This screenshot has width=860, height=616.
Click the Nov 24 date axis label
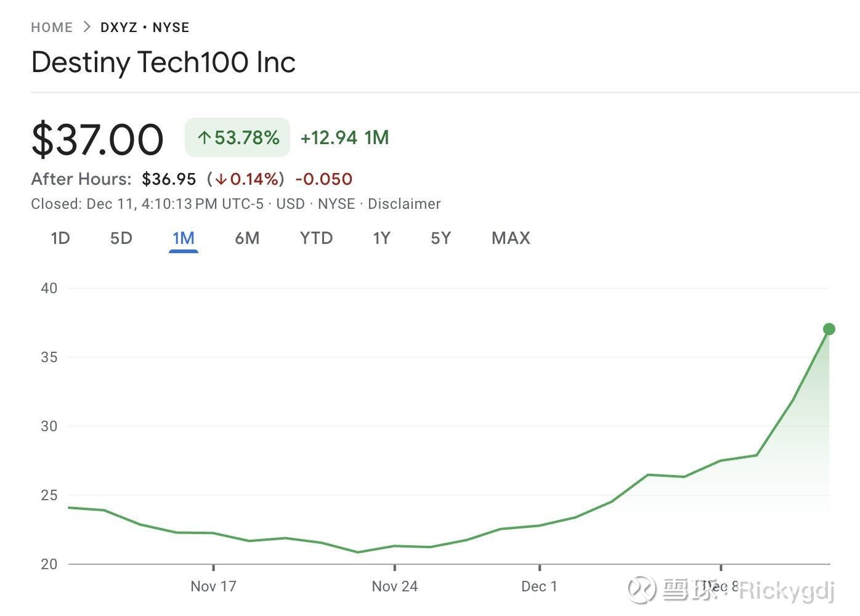coord(394,586)
